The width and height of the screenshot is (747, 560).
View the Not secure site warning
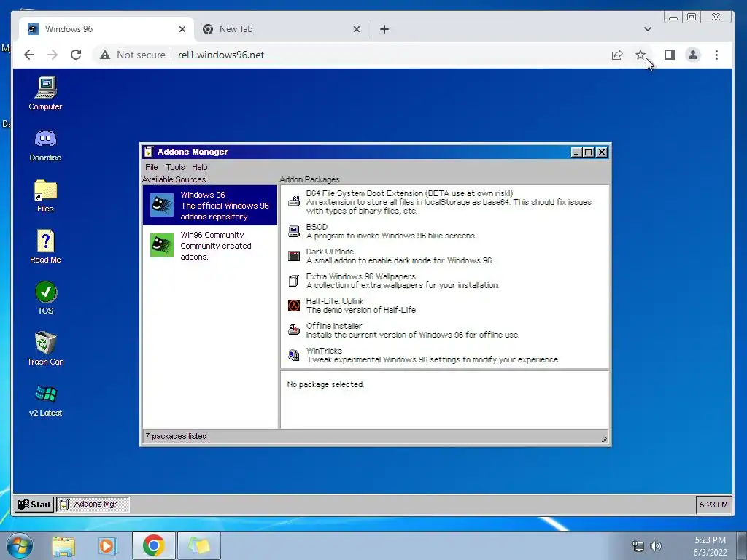[133, 55]
